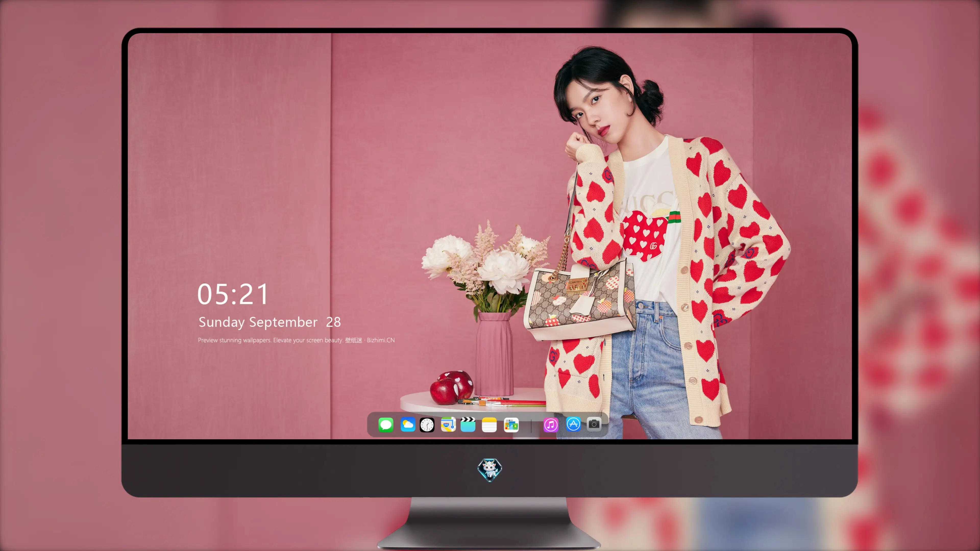Click the 05:21 clock time
980x551 pixels.
(x=233, y=294)
